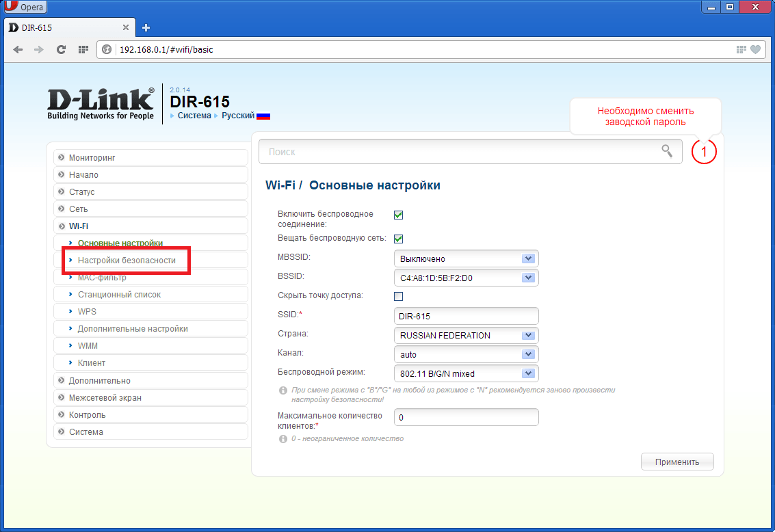The width and height of the screenshot is (775, 532).
Task: Reload the page with the refresh icon
Action: tap(61, 49)
